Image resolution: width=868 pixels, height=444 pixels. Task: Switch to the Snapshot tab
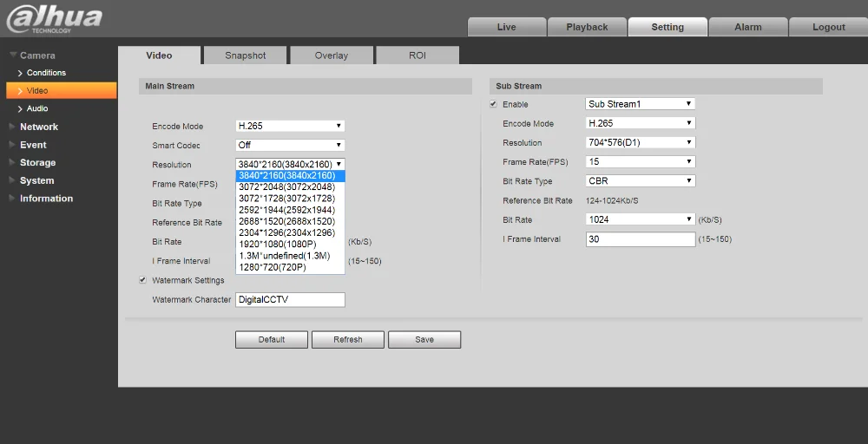[246, 55]
